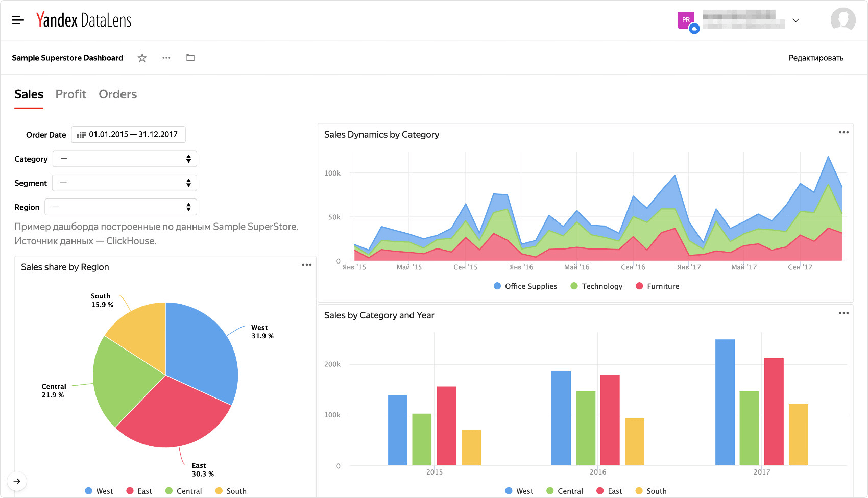868x498 pixels.
Task: Open the dashboard options ellipsis menu
Action: pyautogui.click(x=166, y=58)
